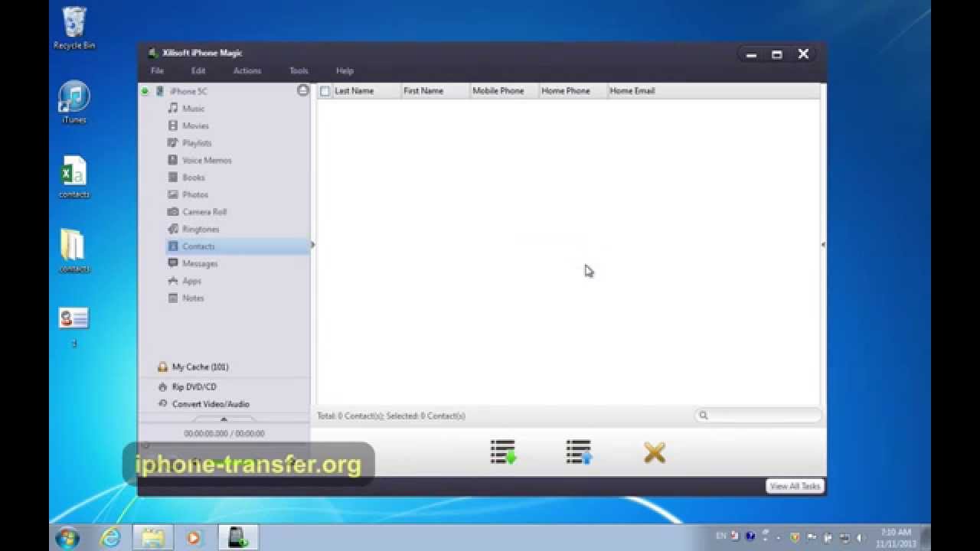Select Camera Roll in the sidebar
This screenshot has height=551, width=980.
(x=204, y=212)
